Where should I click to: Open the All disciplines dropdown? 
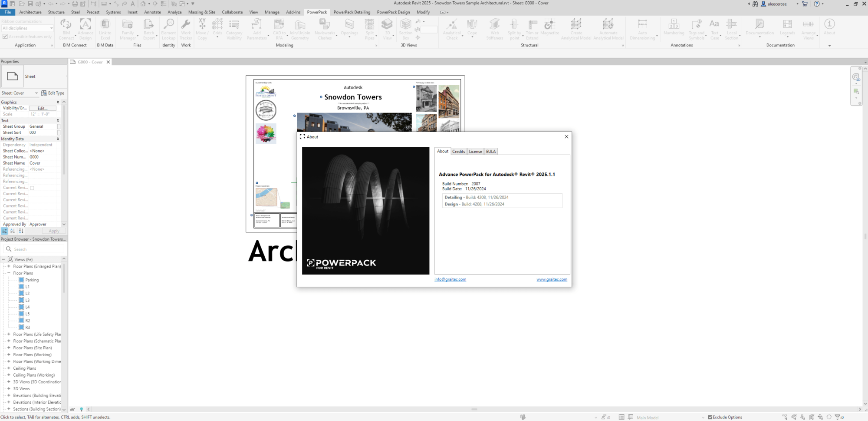click(27, 28)
